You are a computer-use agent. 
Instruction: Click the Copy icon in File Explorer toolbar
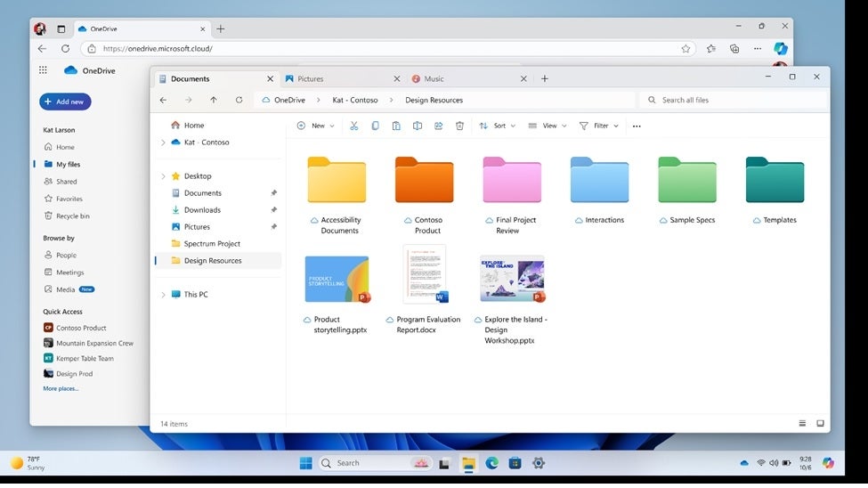click(375, 126)
